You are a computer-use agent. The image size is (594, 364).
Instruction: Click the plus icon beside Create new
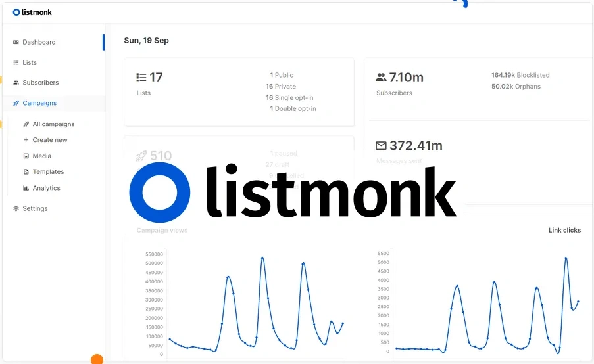pos(26,140)
